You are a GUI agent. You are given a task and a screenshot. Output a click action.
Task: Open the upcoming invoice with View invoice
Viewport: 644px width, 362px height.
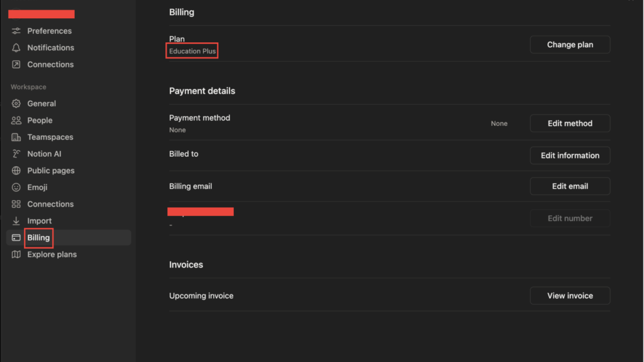(x=570, y=296)
